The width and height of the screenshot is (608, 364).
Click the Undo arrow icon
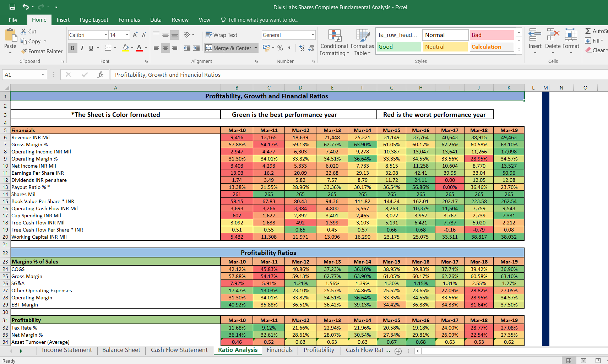click(25, 7)
